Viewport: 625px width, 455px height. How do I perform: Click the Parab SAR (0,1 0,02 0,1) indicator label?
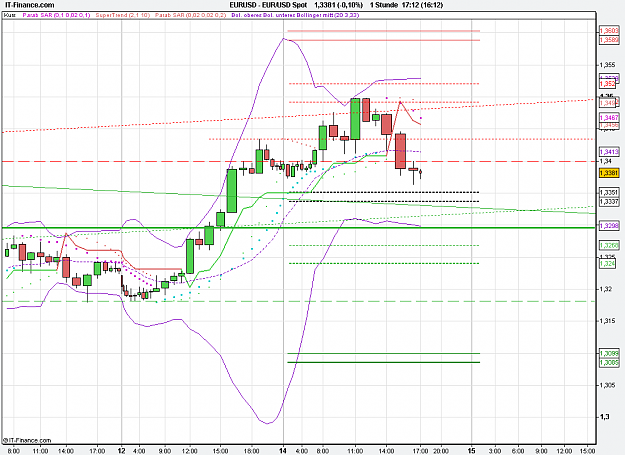pos(56,15)
